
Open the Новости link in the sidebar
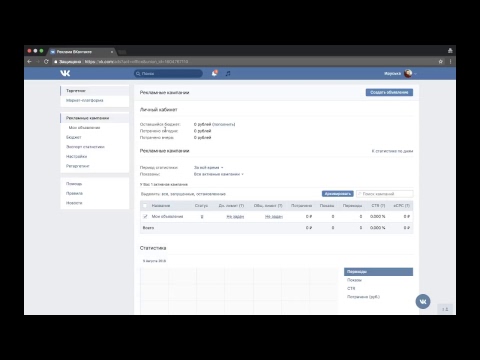[74, 203]
